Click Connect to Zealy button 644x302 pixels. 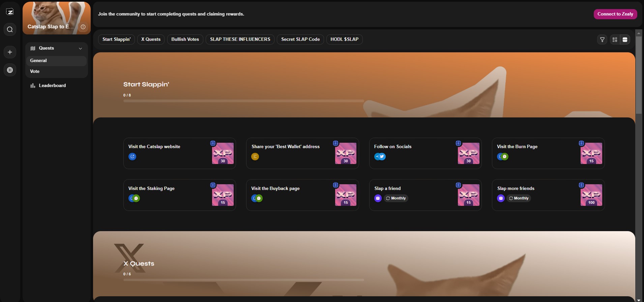615,14
